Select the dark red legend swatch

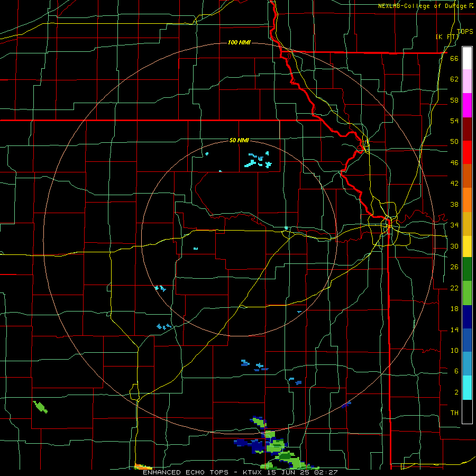467,129
